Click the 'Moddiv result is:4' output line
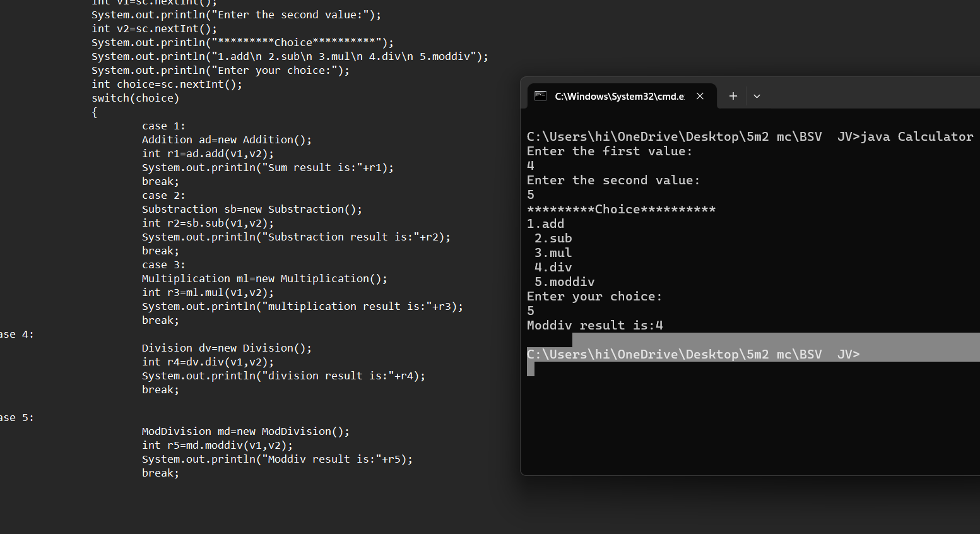 pyautogui.click(x=594, y=325)
